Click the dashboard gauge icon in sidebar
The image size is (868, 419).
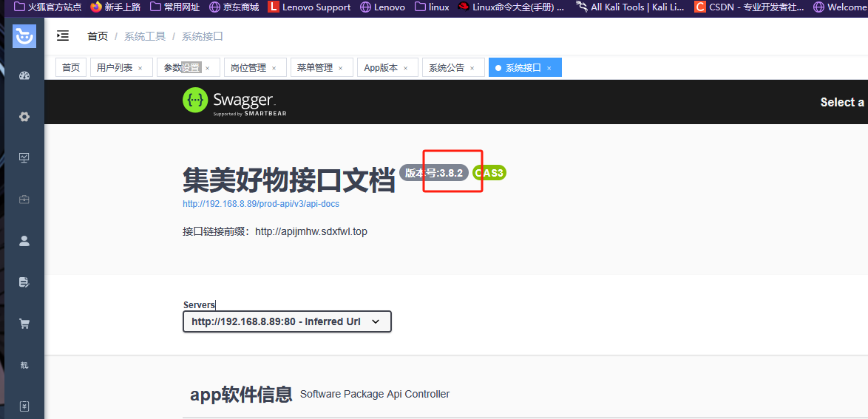click(24, 75)
